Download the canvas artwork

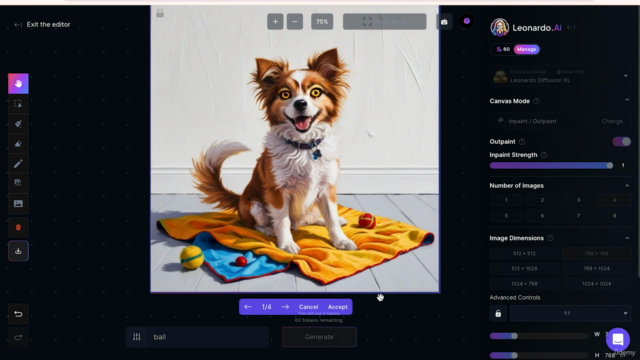[18, 251]
